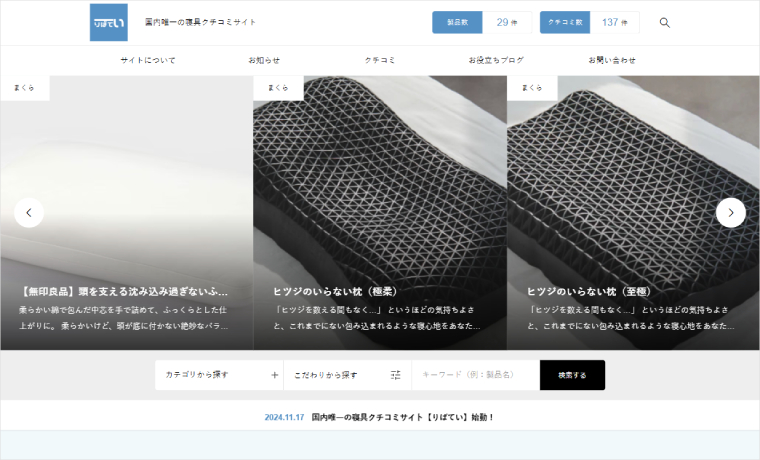
Task: Open the ヒツジのいらない枕（極柔） slide
Action: [335, 291]
